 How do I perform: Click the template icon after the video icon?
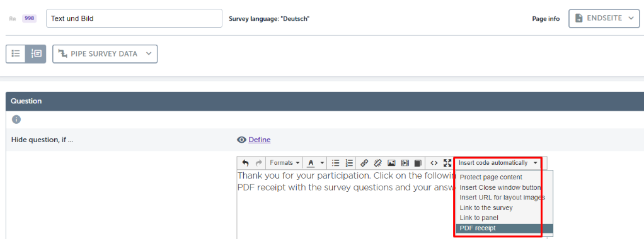click(x=418, y=163)
